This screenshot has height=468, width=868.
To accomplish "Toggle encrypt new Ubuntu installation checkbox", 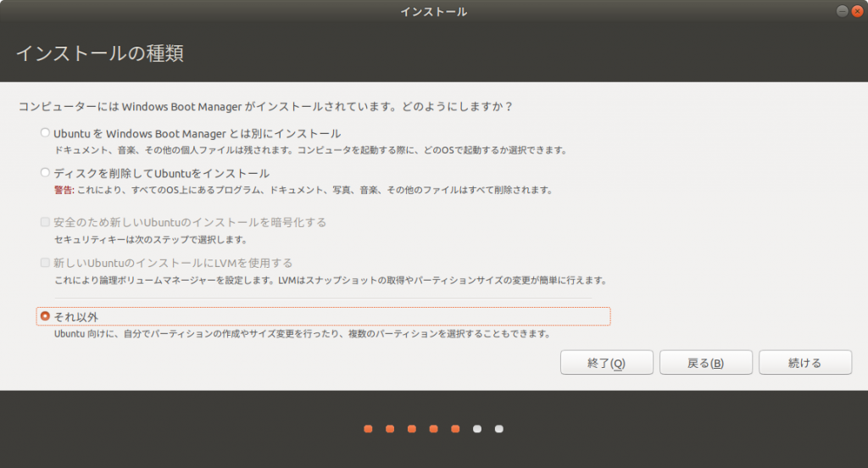I will pos(45,222).
